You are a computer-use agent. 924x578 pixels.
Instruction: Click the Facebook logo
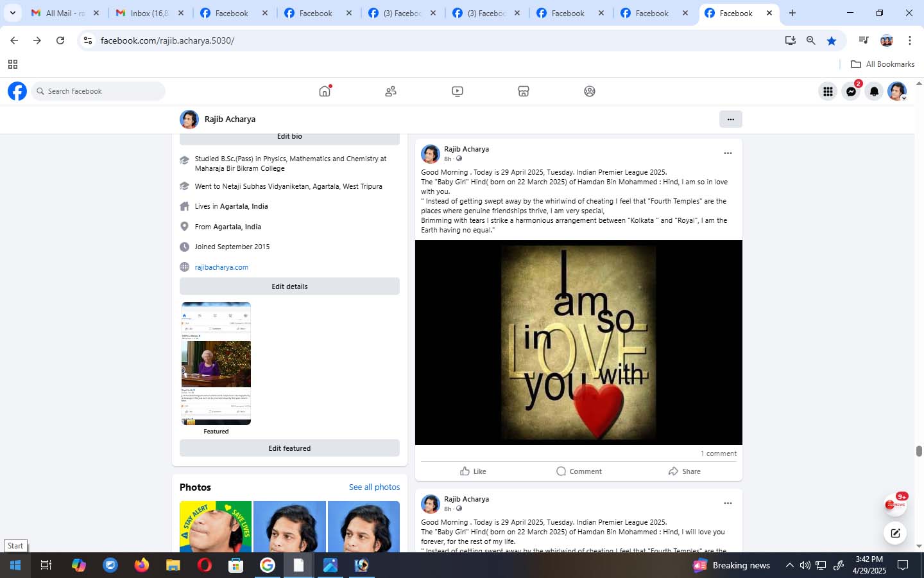[x=17, y=91]
